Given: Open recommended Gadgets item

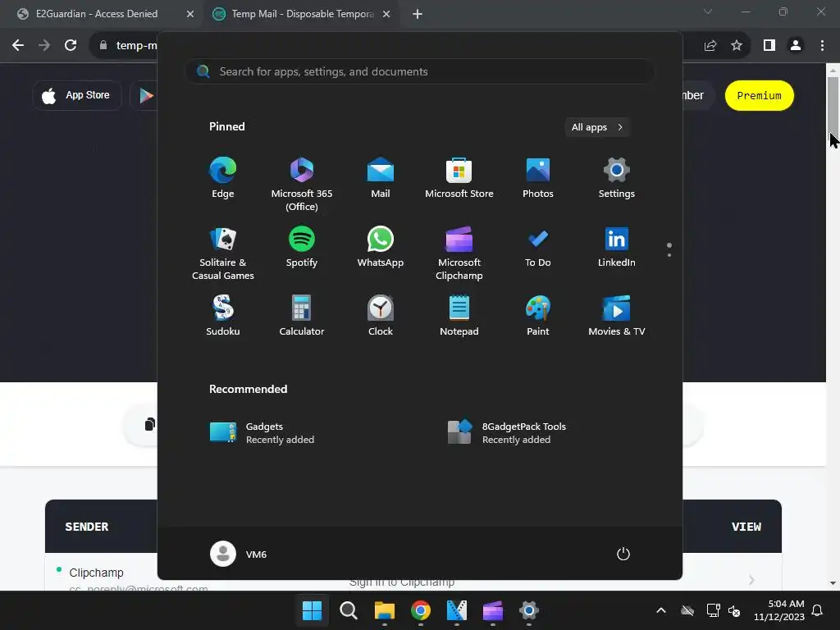Looking at the screenshot, I should click(x=262, y=433).
